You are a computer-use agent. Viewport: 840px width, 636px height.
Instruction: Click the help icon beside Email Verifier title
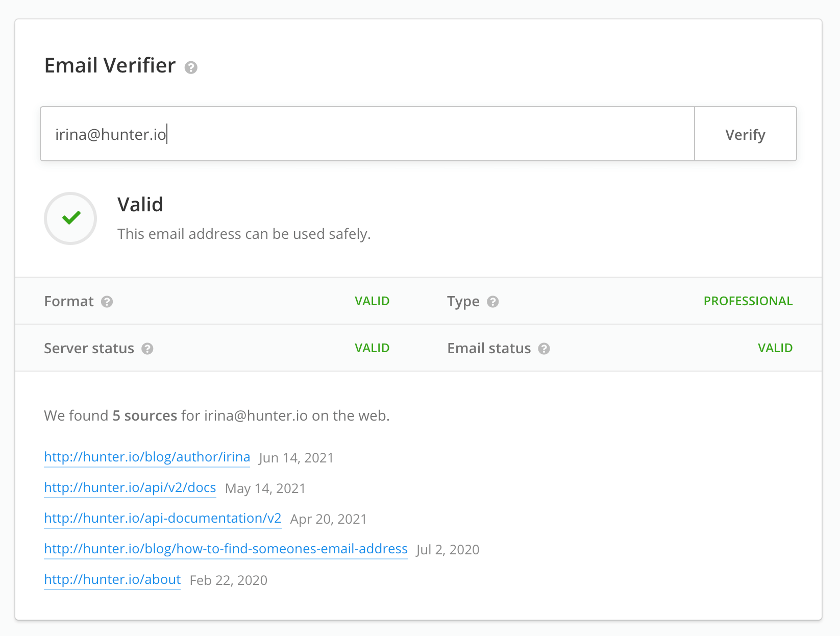coord(191,67)
